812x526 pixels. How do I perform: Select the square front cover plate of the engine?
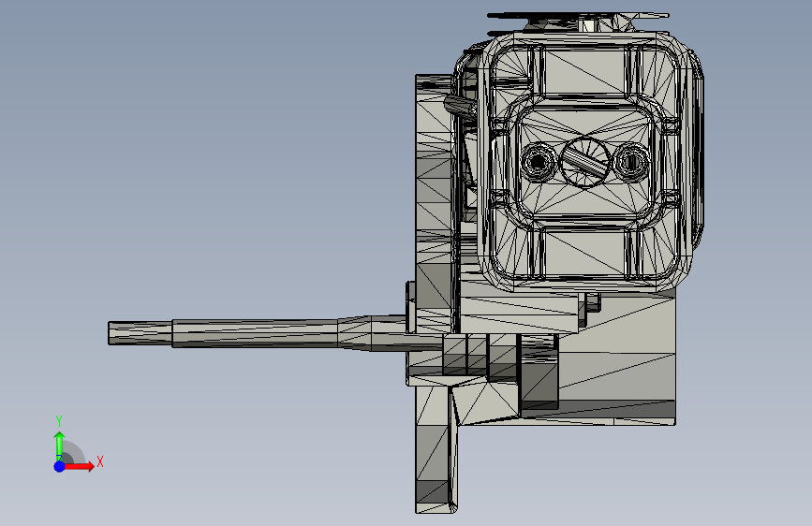(x=585, y=160)
